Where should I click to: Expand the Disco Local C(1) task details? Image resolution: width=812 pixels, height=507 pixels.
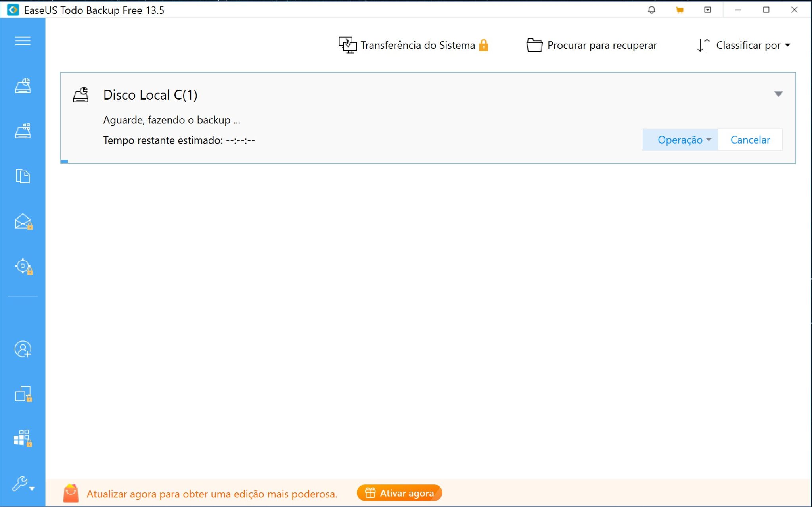[778, 94]
